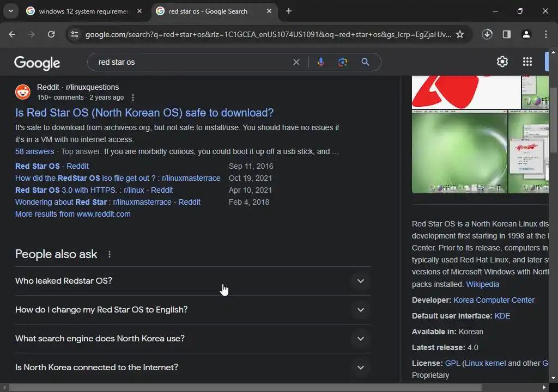Screen dimensions: 558x392
Task: Click 'Sep 11, 2016' date text
Action: pyautogui.click(x=251, y=166)
